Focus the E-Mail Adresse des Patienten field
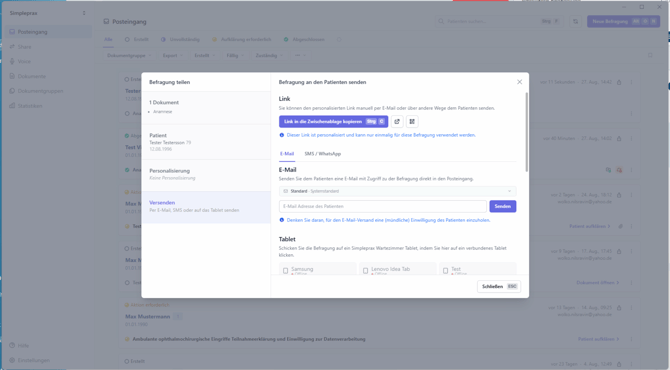Screen dimensions: 670x370 coord(382,206)
